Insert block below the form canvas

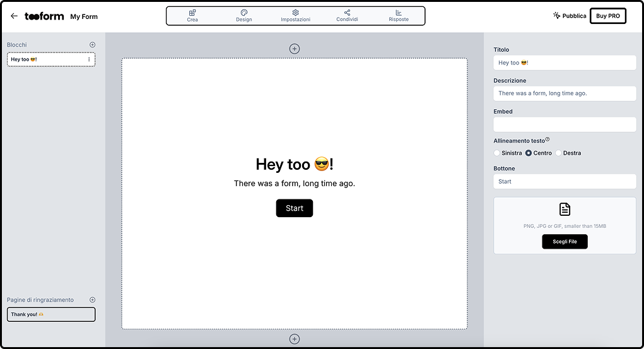point(295,339)
